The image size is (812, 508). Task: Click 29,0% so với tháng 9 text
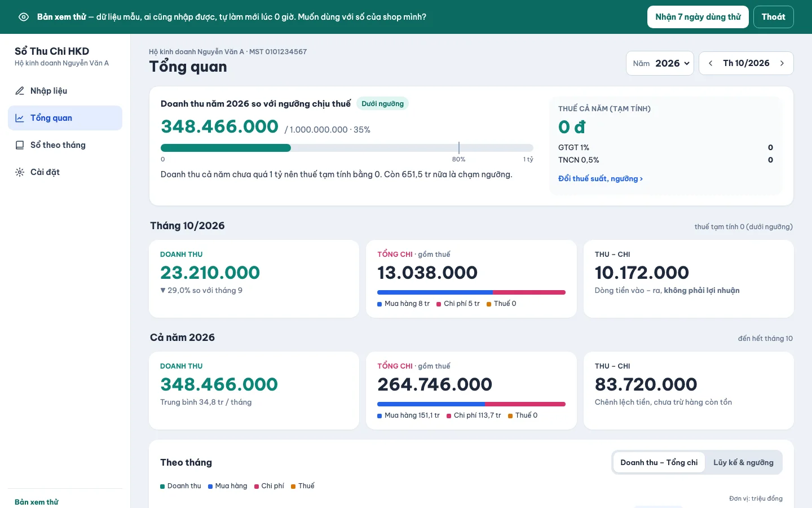tap(201, 290)
